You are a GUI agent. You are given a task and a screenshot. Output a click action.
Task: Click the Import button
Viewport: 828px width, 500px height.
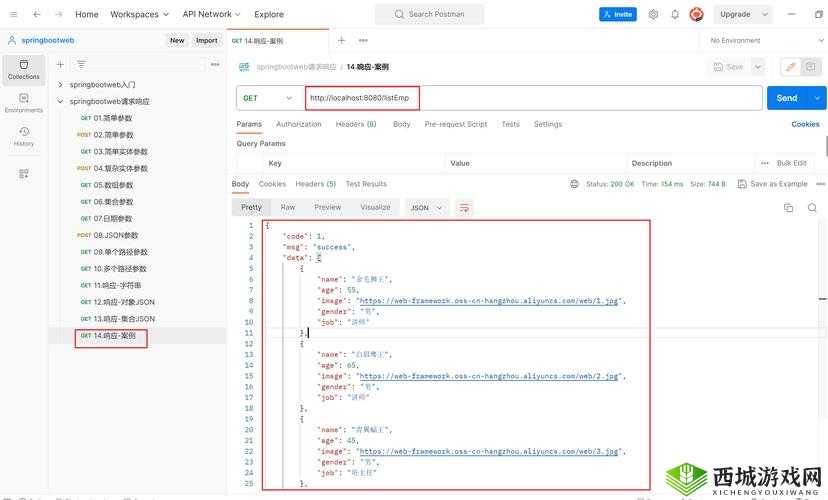tap(207, 40)
